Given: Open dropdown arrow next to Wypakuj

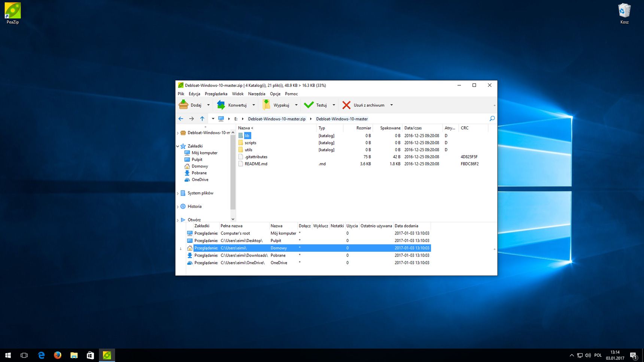Looking at the screenshot, I should tap(296, 105).
